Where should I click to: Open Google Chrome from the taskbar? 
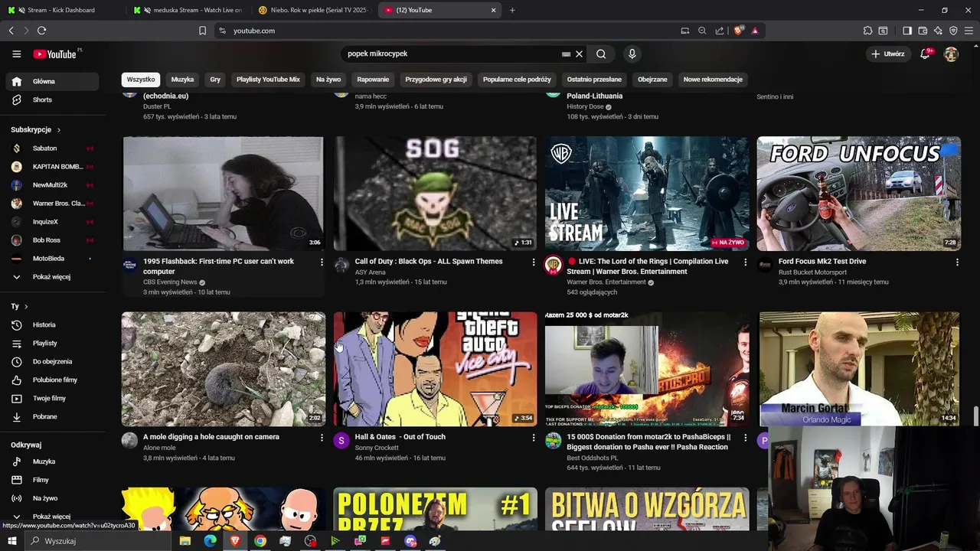260,541
